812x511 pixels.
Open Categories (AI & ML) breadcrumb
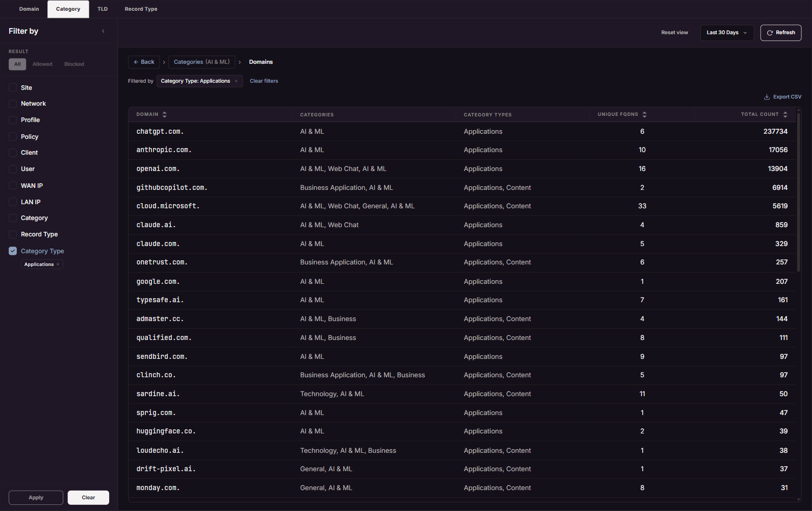click(x=202, y=62)
